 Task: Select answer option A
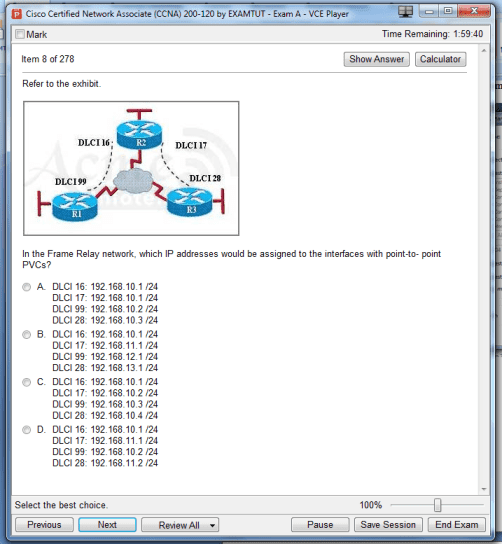pyautogui.click(x=26, y=287)
